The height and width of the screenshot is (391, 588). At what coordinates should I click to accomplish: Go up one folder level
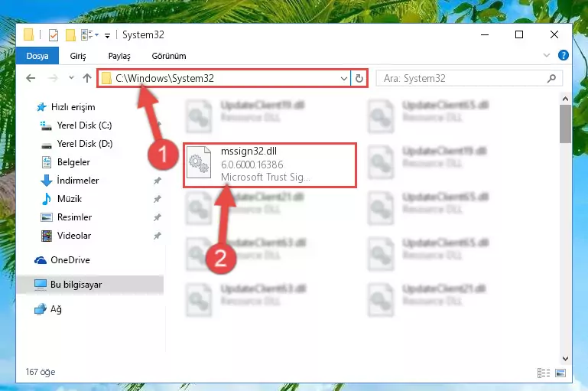[x=87, y=78]
